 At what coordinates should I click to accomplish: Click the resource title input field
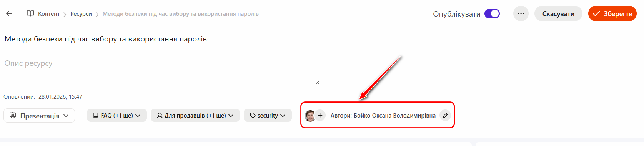coord(162,39)
